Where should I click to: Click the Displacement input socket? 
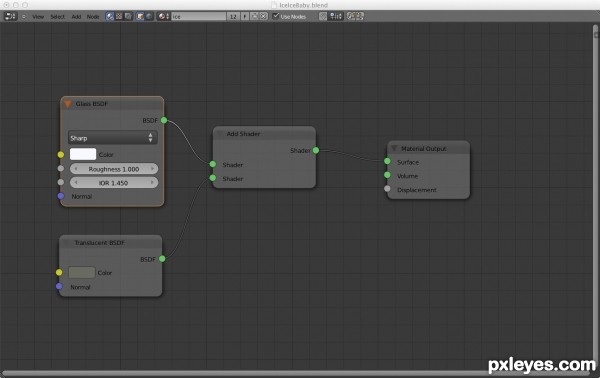(387, 189)
